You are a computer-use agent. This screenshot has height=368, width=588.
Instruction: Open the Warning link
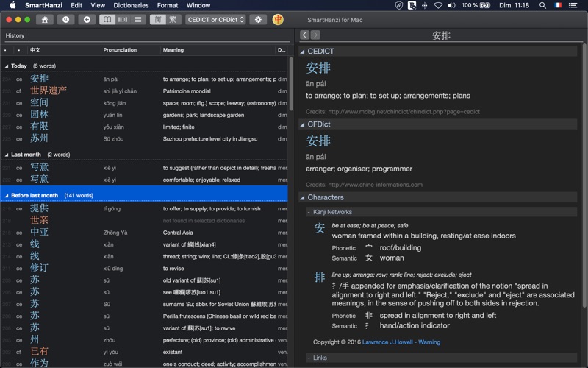coord(429,342)
